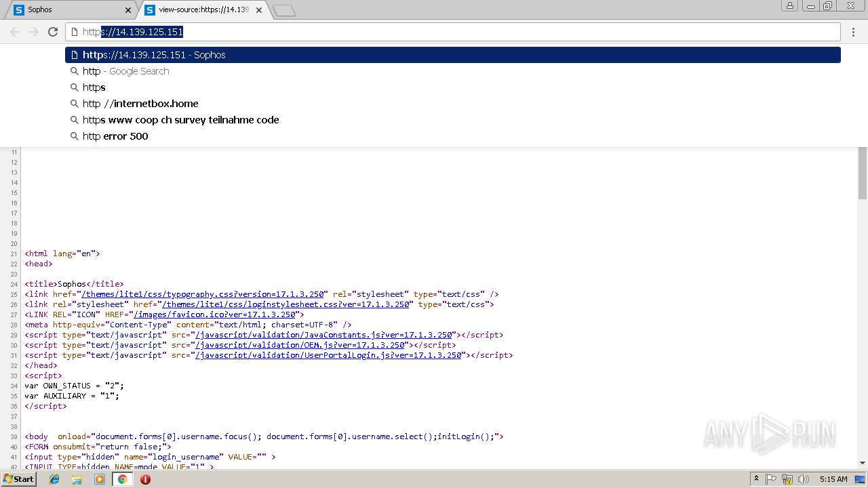This screenshot has height=488, width=868.
Task: Click the browser forward arrow
Action: [34, 32]
